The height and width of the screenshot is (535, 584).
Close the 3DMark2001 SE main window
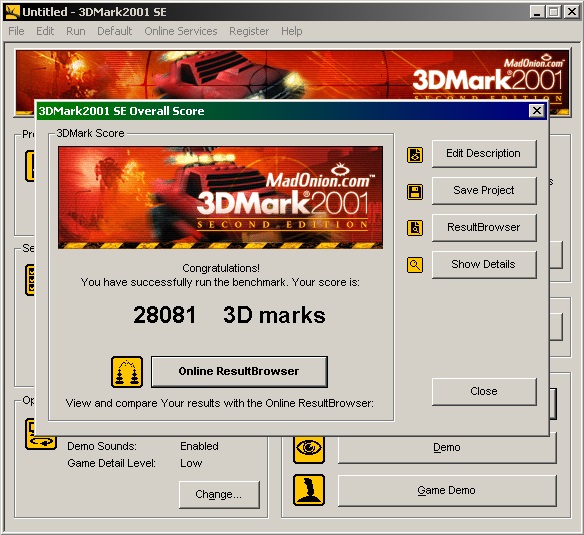pos(572,12)
